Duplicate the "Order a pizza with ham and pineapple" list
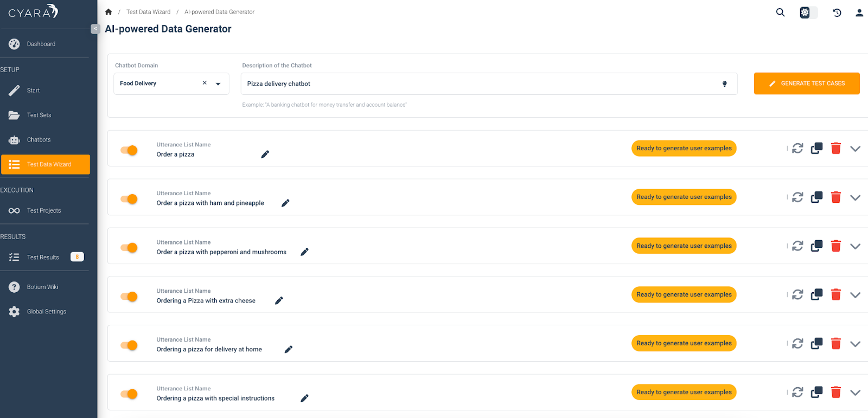This screenshot has height=418, width=868. 816,197
